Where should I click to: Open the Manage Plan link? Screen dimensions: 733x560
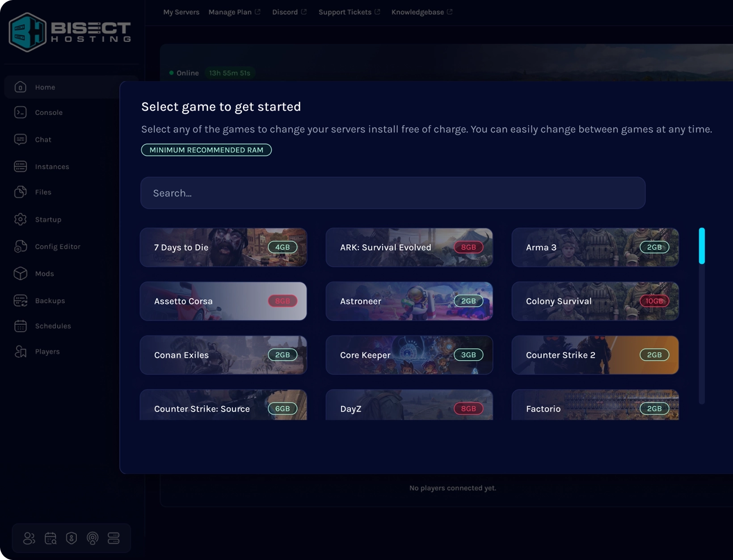point(230,12)
